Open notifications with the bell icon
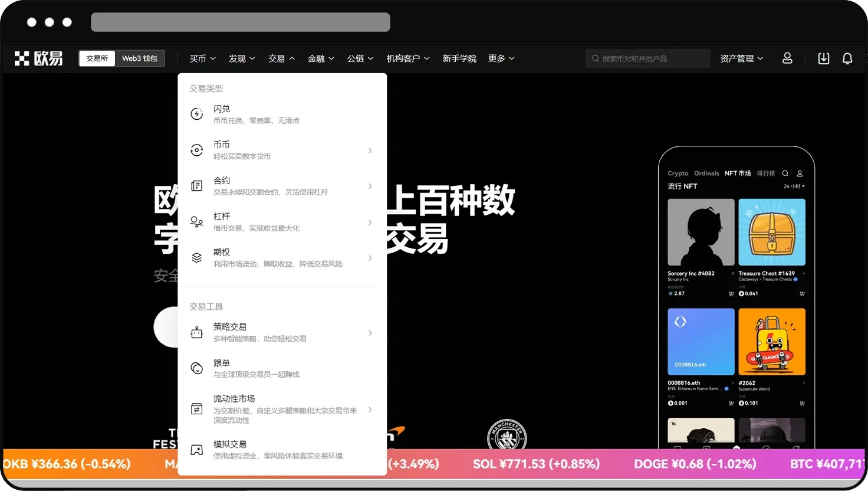This screenshot has height=491, width=868. coord(847,58)
